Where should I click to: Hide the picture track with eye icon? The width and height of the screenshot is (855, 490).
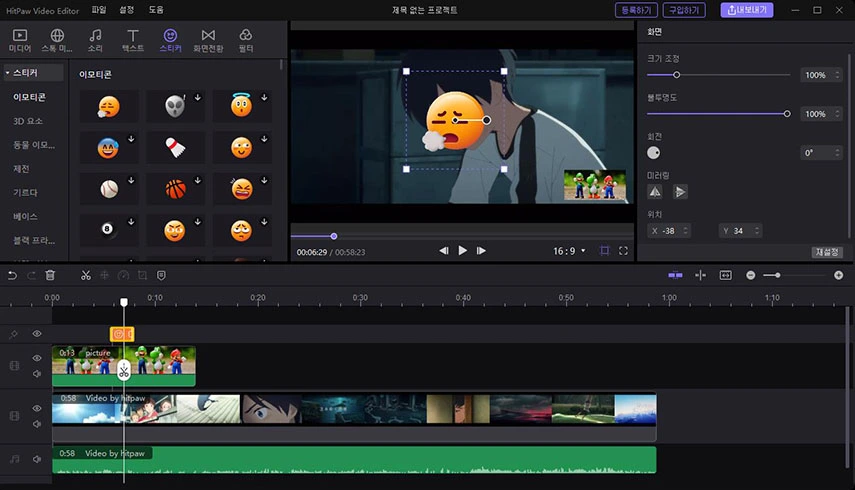click(37, 358)
